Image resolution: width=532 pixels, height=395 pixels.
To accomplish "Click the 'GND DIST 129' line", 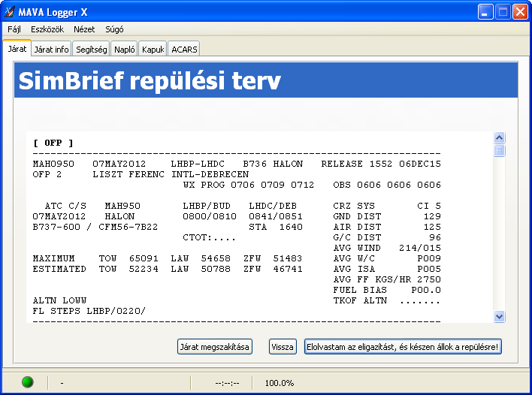I will [387, 216].
